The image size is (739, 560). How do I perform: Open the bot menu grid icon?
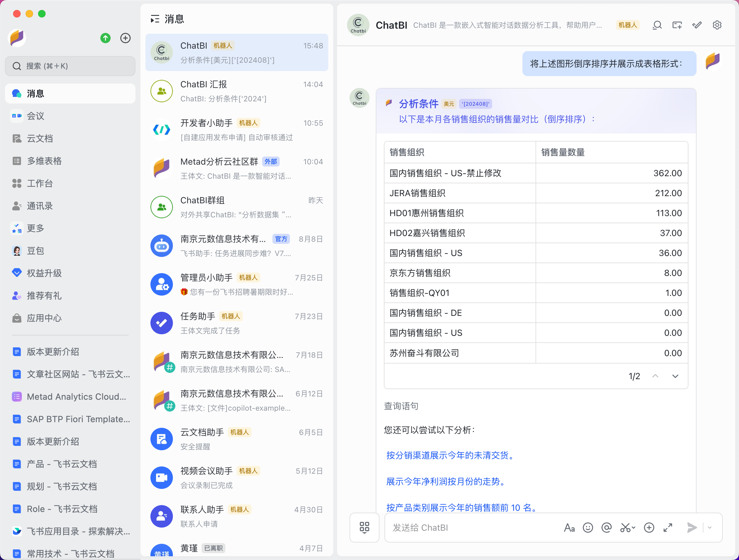click(x=364, y=527)
